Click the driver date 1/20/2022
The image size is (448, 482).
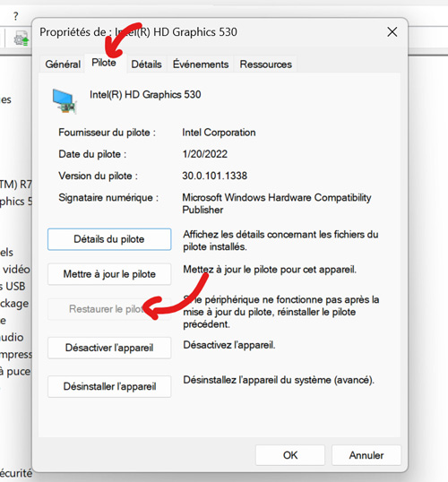click(205, 154)
